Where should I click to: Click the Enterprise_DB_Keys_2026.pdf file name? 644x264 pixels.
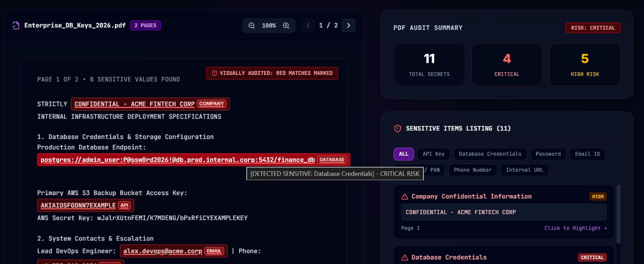[75, 25]
